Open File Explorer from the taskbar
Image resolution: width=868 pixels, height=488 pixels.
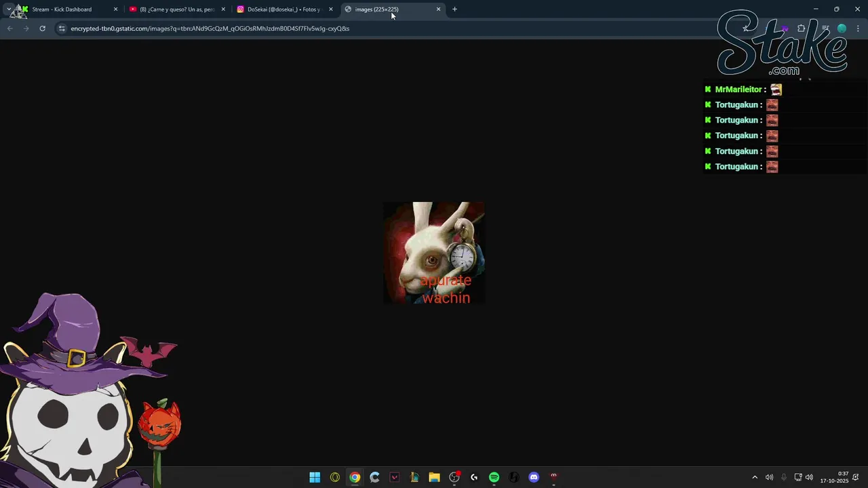(434, 477)
